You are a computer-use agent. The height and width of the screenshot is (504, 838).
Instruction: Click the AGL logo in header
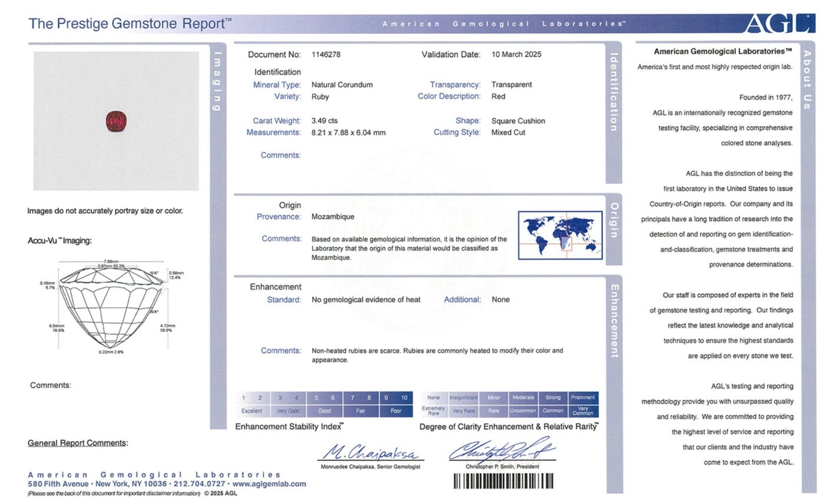pyautogui.click(x=779, y=24)
